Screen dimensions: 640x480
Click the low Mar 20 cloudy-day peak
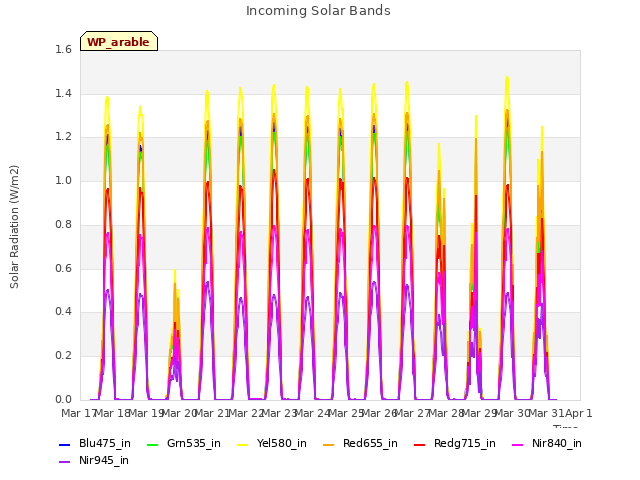(x=175, y=271)
